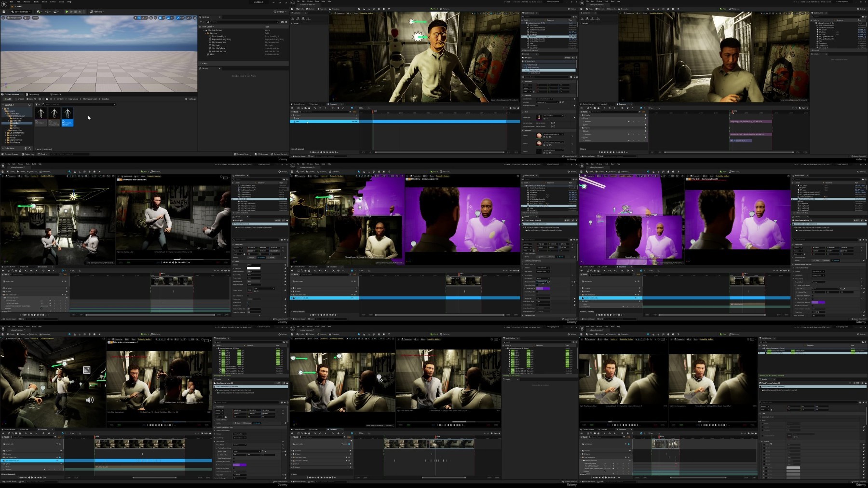Image resolution: width=868 pixels, height=488 pixels.
Task: Select Stationary mobility in middle-left Details
Action: [261, 257]
